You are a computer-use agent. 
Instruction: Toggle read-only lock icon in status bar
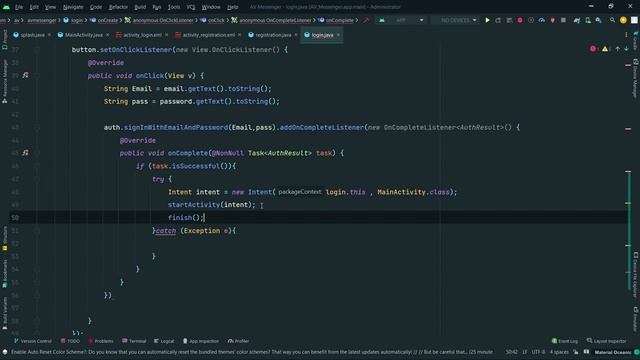[x=576, y=352]
